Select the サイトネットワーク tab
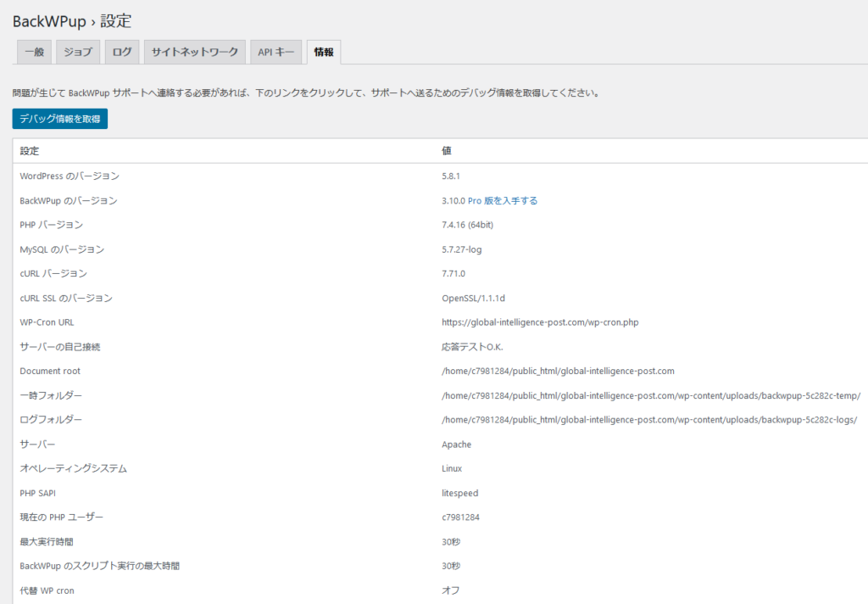Screen dimensions: 868x604 pyautogui.click(x=195, y=52)
